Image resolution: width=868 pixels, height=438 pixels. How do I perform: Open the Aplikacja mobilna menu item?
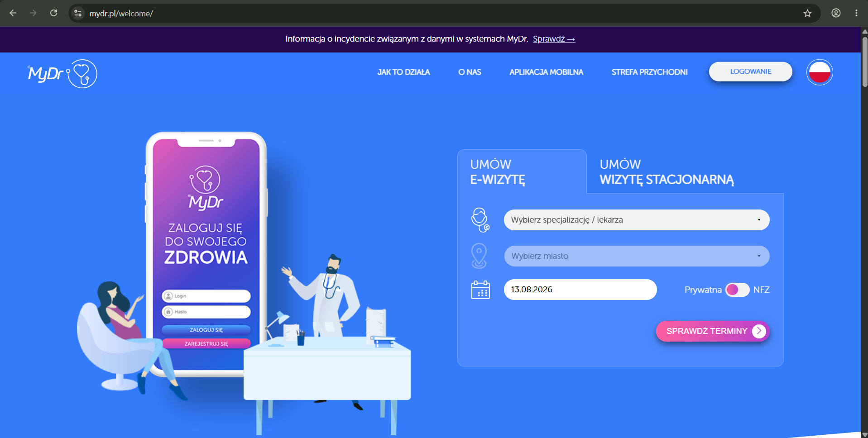coord(547,72)
